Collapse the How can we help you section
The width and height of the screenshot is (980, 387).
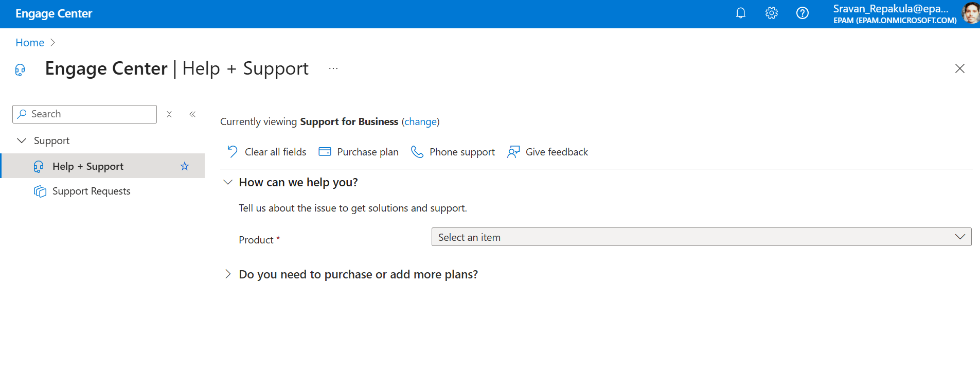pyautogui.click(x=228, y=182)
